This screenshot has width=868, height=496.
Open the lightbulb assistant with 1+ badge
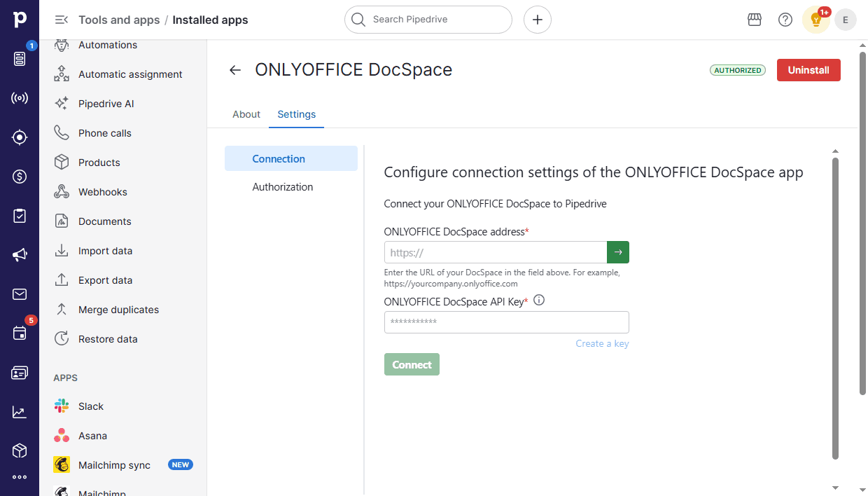tap(816, 20)
